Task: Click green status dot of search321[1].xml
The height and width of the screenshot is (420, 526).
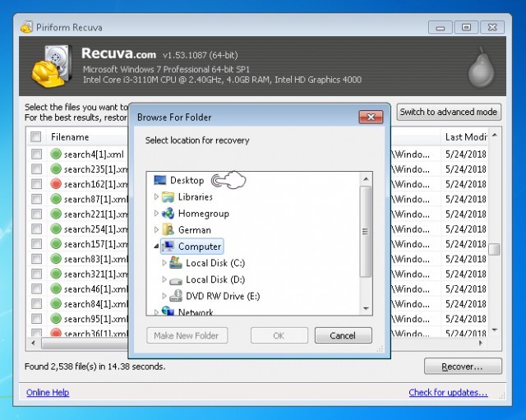Action: pos(56,274)
